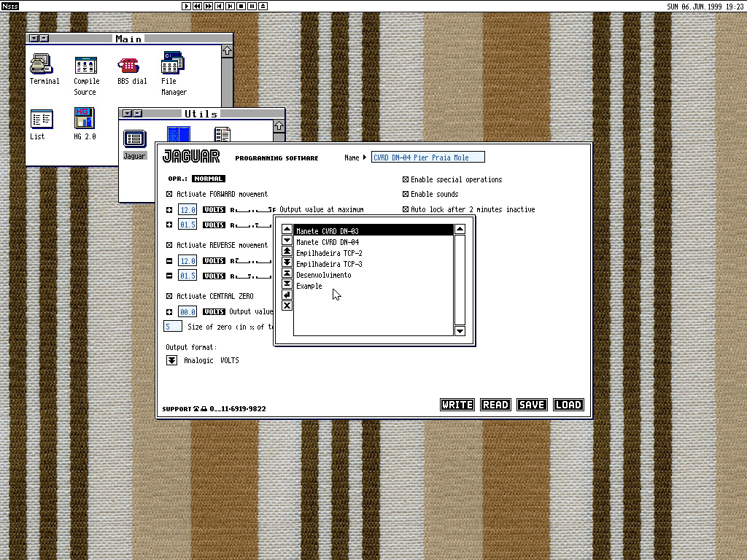Click the enter arrow icon beside the list
This screenshot has height=560, width=747.
(x=287, y=295)
